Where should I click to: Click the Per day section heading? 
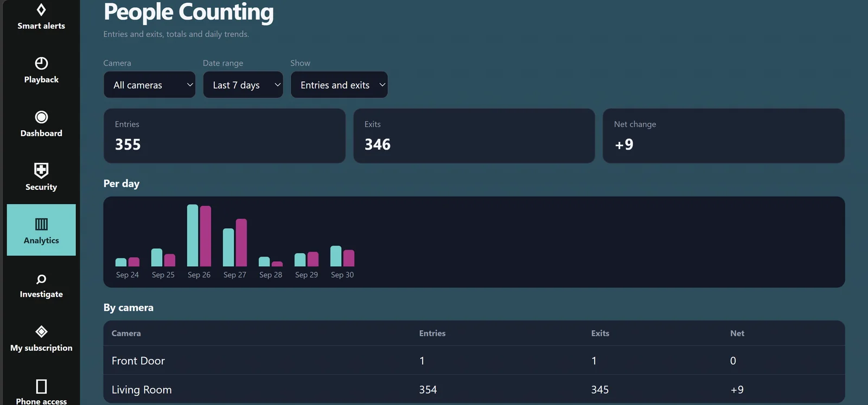[x=122, y=183]
